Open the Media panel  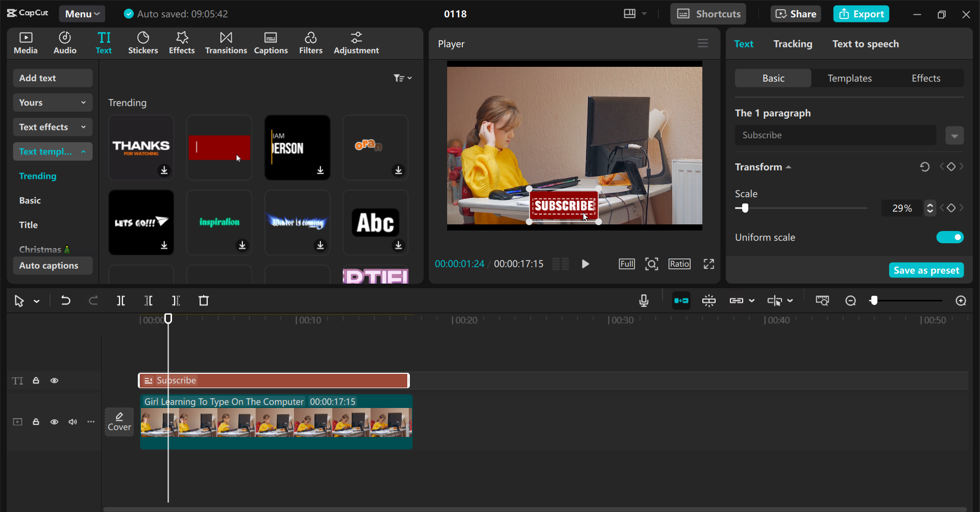[x=26, y=43]
